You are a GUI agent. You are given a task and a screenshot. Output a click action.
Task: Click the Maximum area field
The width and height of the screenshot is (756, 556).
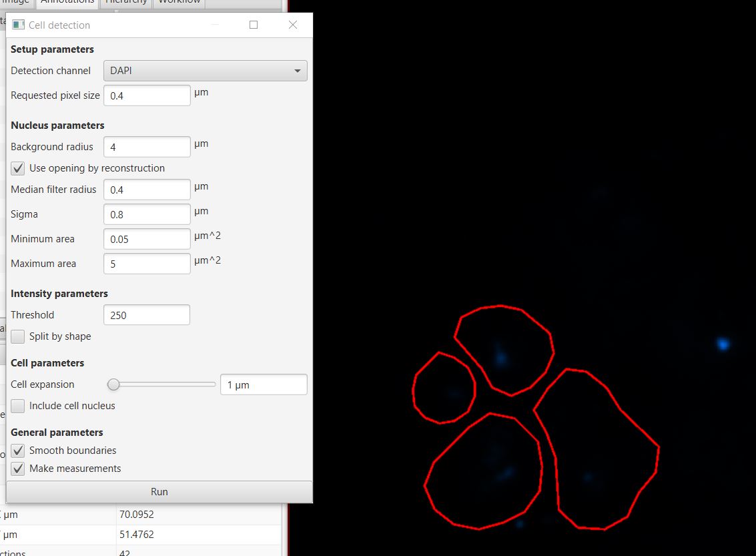click(x=147, y=263)
